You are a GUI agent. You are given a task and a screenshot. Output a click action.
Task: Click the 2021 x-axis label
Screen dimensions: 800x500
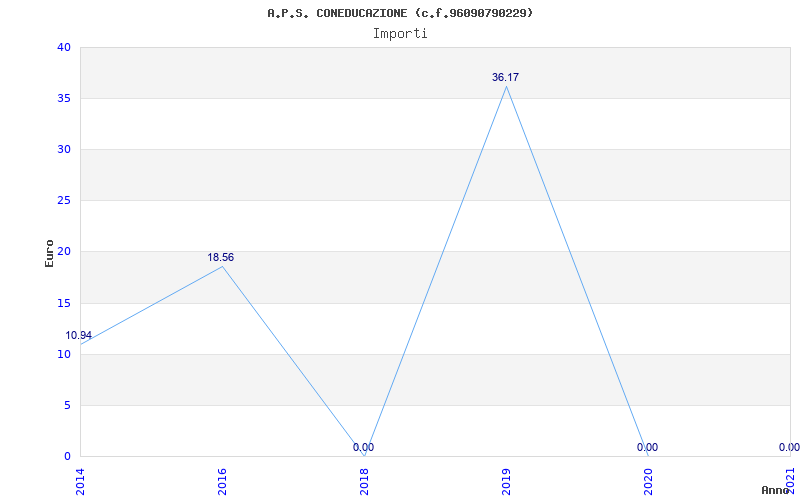[x=790, y=483]
